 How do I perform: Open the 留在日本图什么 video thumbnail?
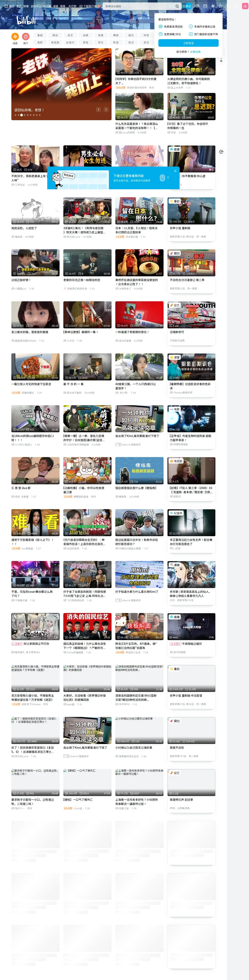pyautogui.click(x=140, y=211)
